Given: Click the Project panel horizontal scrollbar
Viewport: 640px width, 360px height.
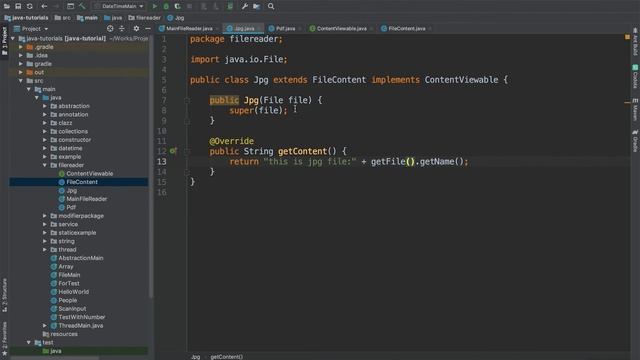Looking at the screenshot, I should tap(55, 358).
